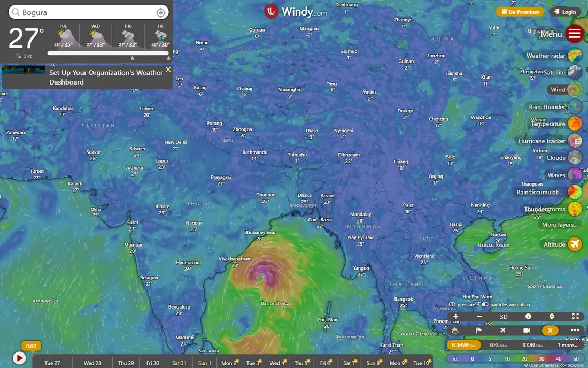Viewport: 588px width, 368px height.
Task: Click the Dhaka 29° city label
Action: pos(305,198)
